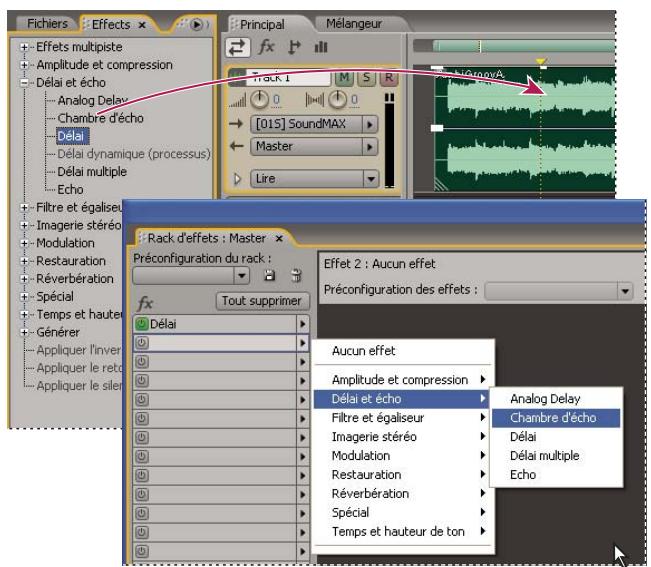Open Préconfiguration des effets dropdown
The width and height of the screenshot is (651, 567).
pos(625,291)
